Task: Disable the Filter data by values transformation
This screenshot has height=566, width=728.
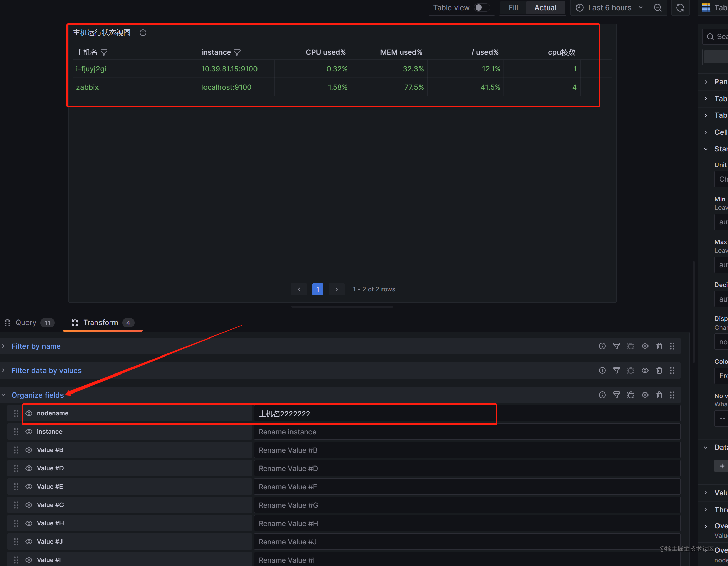Action: pyautogui.click(x=645, y=370)
